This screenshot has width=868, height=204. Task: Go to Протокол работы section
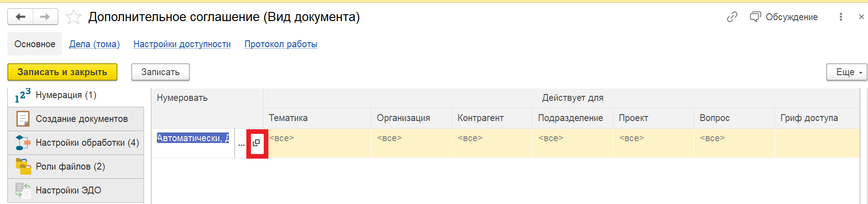pos(281,44)
